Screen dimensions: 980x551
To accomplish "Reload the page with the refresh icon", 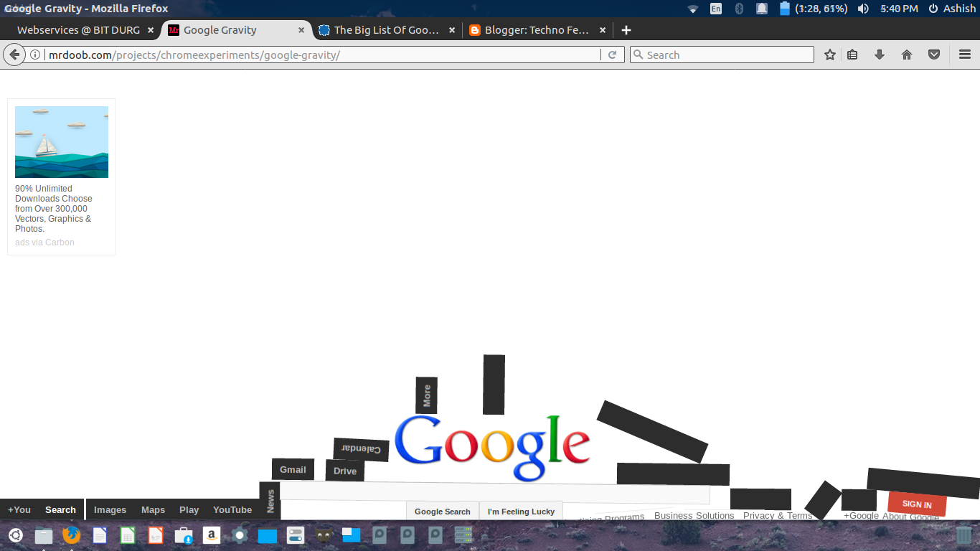I will (612, 55).
